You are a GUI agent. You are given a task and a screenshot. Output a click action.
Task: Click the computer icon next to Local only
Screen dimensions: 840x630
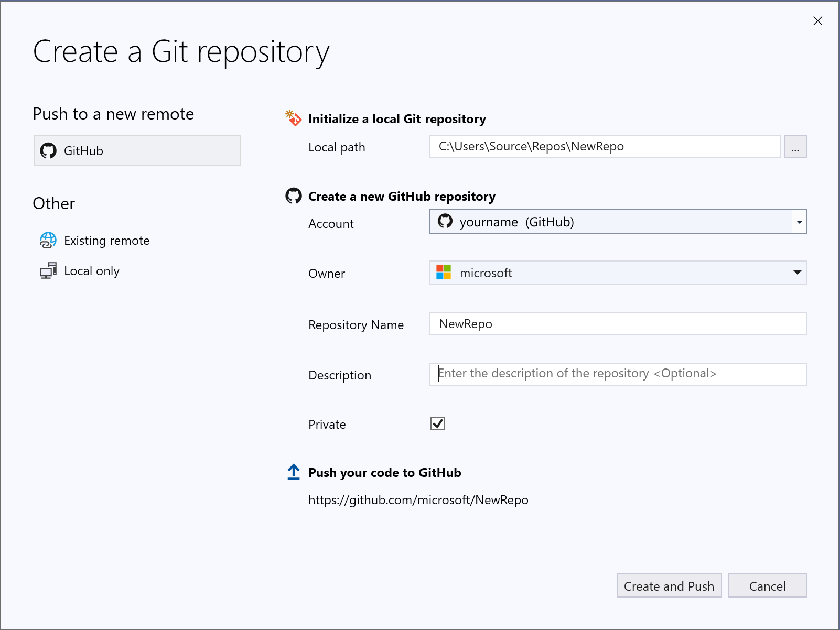(48, 270)
